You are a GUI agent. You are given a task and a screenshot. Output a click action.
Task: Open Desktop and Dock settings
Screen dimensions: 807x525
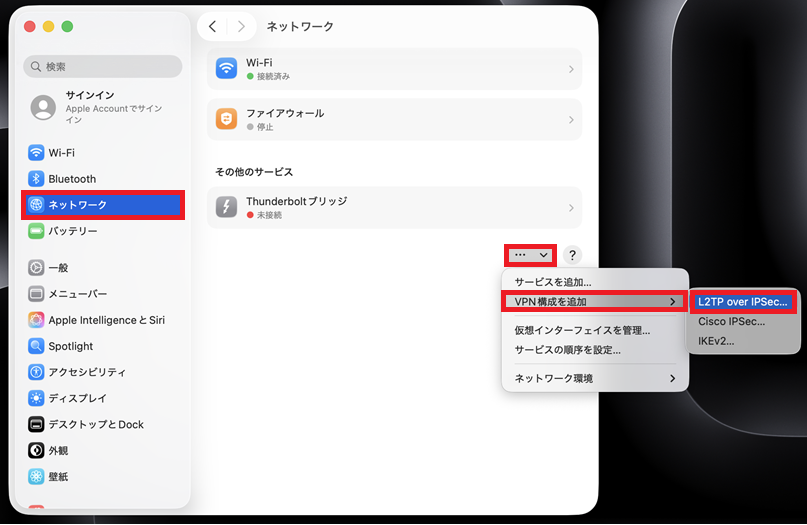[x=96, y=424]
